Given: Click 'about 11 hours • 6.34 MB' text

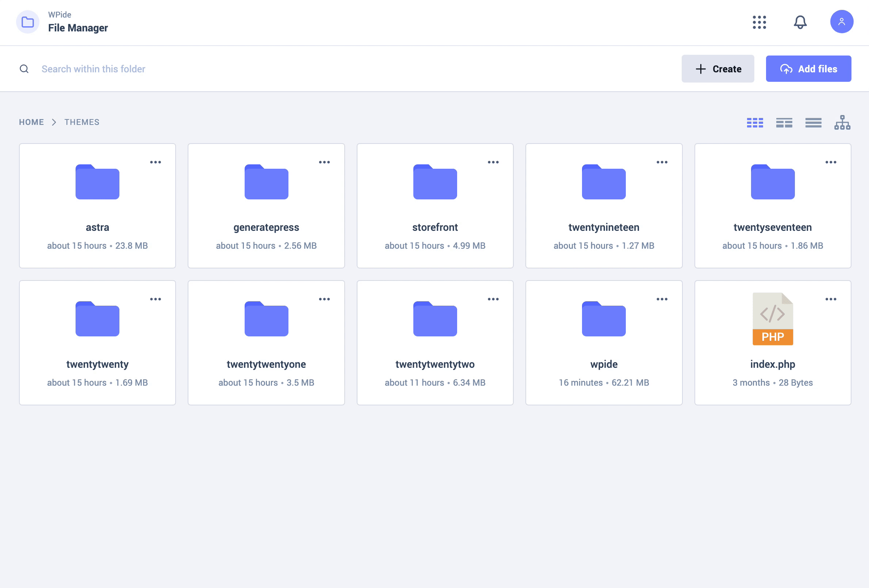Looking at the screenshot, I should 435,383.
